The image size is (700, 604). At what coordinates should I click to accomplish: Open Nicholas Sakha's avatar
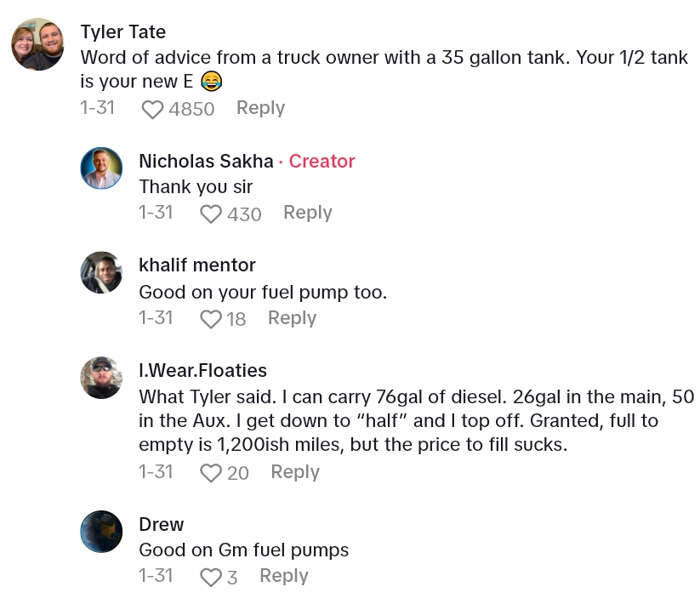(x=101, y=168)
